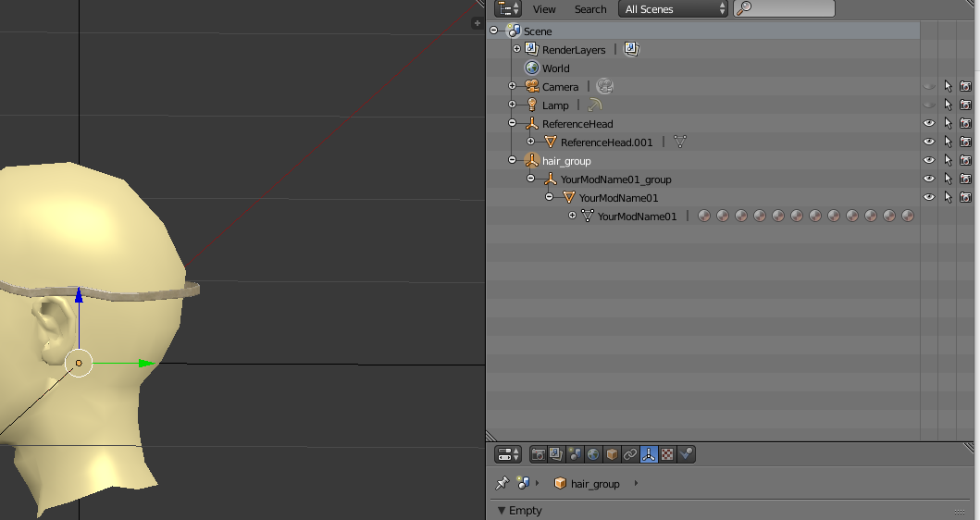The width and height of the screenshot is (980, 520).
Task: Toggle the pin icon in Properties header
Action: pyautogui.click(x=502, y=483)
